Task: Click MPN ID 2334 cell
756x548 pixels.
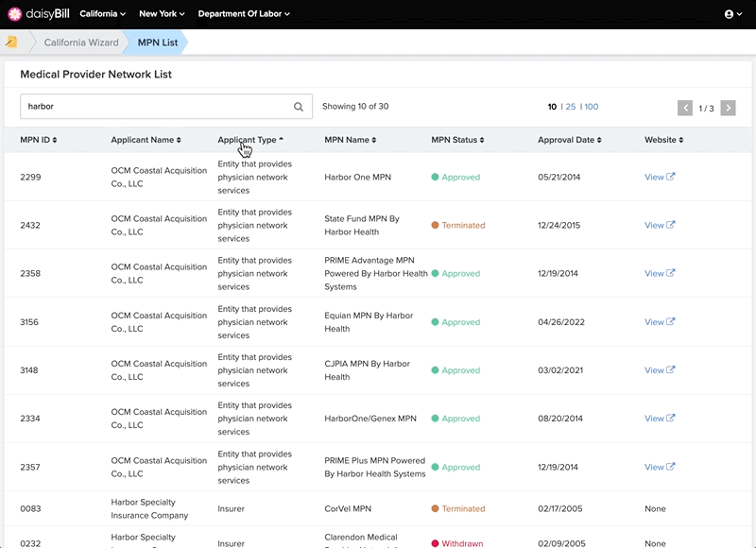Action: coord(30,419)
